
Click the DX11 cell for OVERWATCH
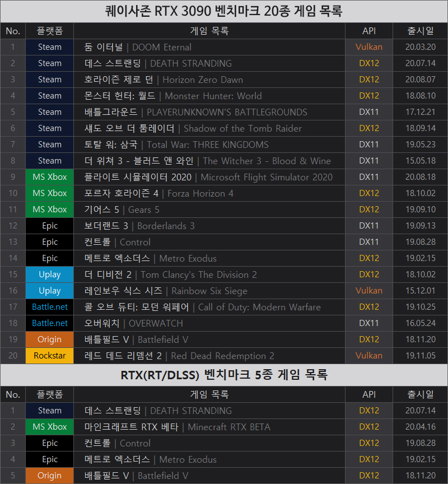click(x=369, y=323)
